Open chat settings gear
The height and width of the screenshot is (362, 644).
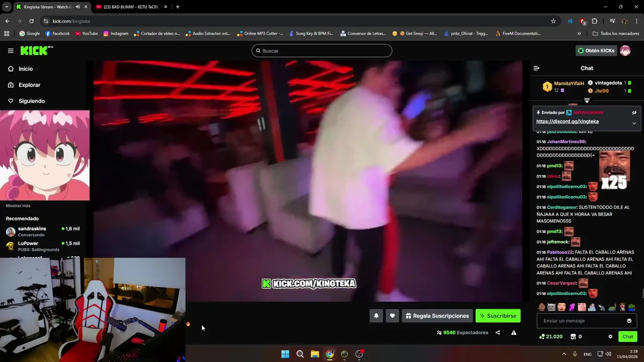610,337
